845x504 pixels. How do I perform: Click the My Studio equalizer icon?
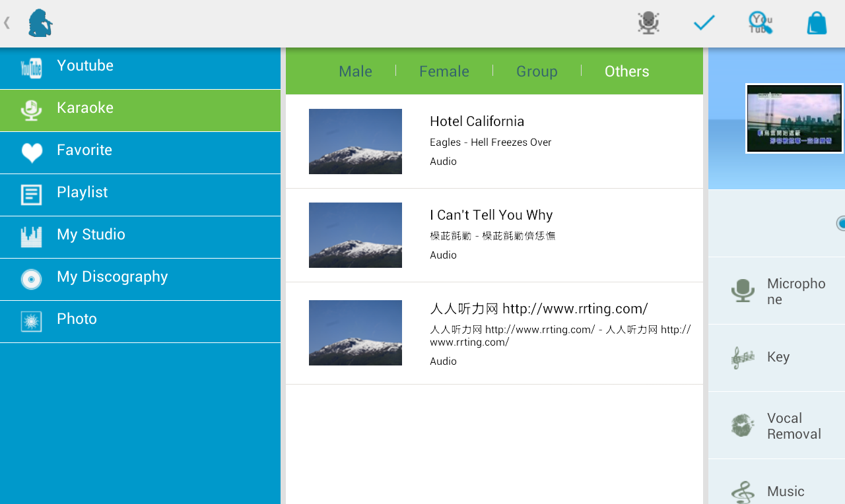(31, 237)
